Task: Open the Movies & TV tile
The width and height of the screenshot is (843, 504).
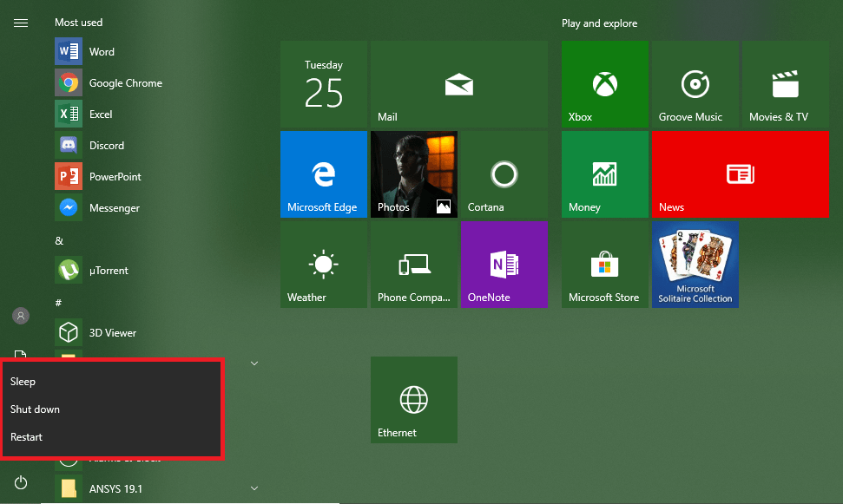Action: [x=786, y=84]
